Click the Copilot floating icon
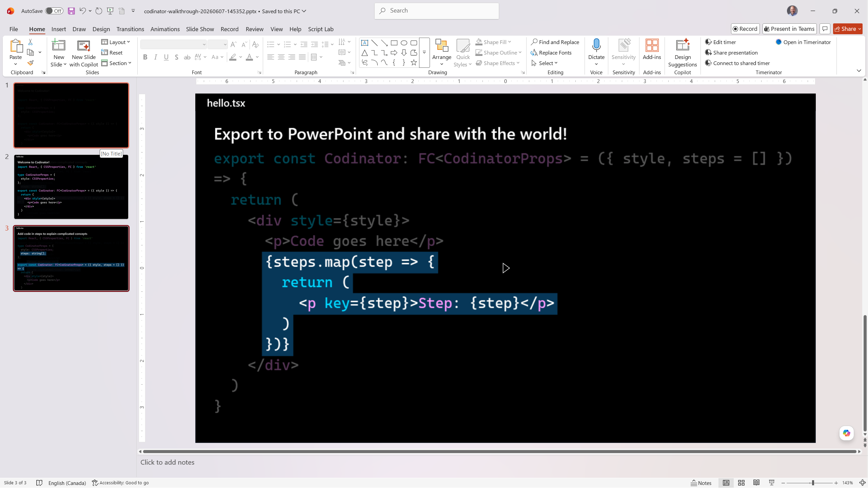Viewport: 868px width, 488px height. coord(847,433)
